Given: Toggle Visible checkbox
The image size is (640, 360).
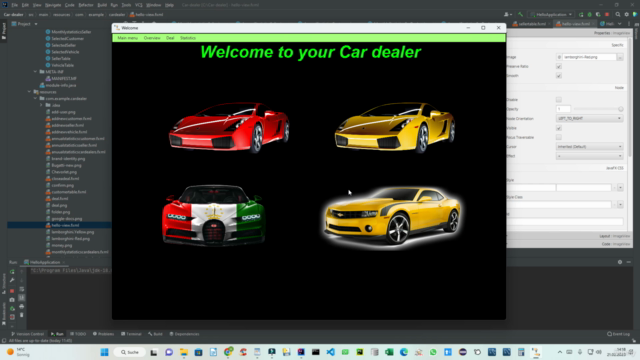Looking at the screenshot, I should tap(559, 128).
